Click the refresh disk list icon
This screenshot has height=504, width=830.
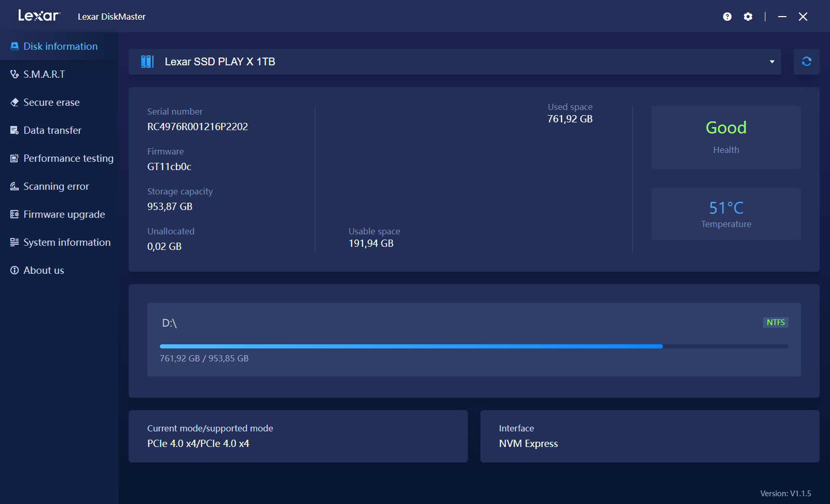click(x=806, y=62)
